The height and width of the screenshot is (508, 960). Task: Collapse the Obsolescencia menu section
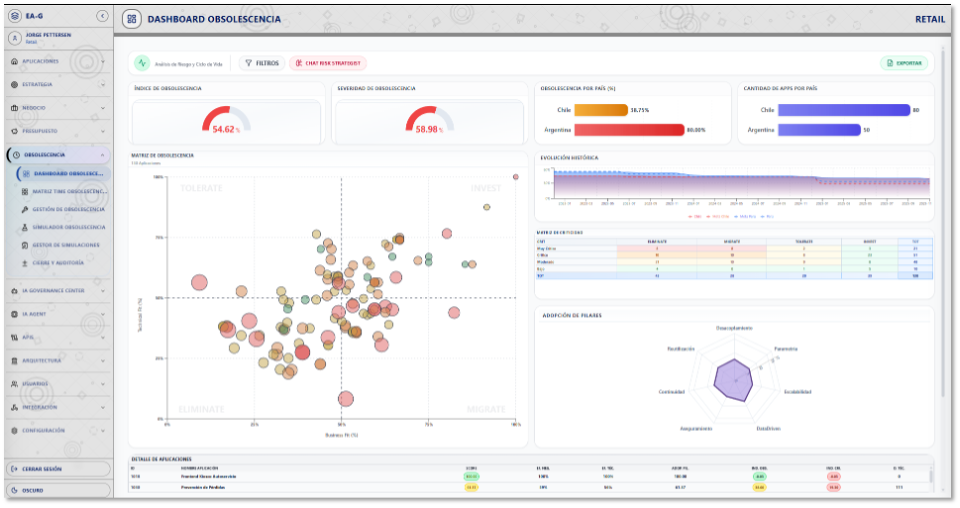point(102,155)
